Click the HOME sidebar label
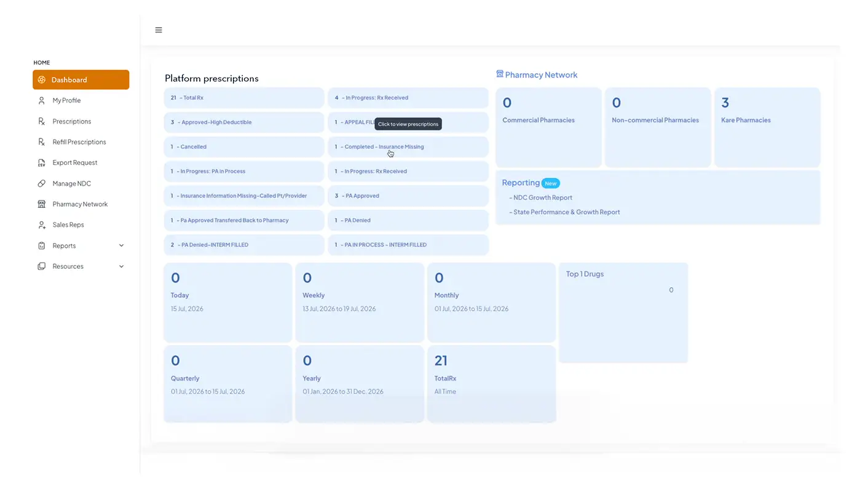Screen dimensions: 868x489 click(x=42, y=63)
